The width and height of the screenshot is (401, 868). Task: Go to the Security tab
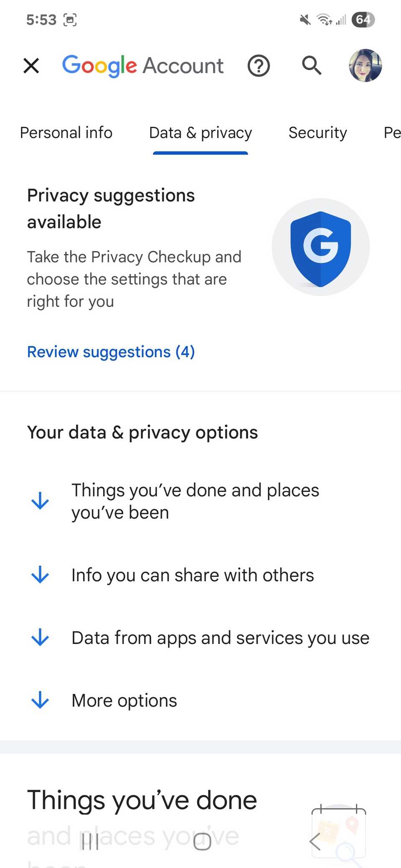[317, 133]
